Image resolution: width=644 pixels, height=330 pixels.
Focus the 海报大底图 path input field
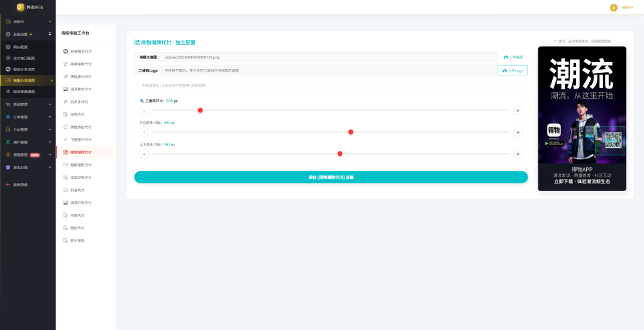point(329,57)
